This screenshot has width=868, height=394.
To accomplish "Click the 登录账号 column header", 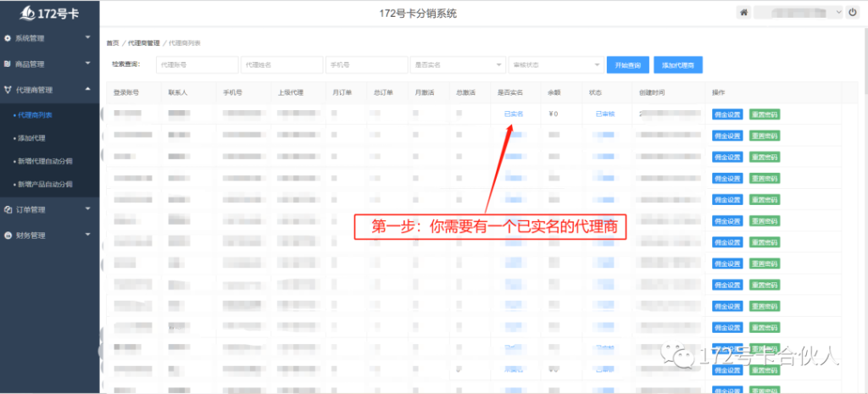I will pyautogui.click(x=126, y=92).
